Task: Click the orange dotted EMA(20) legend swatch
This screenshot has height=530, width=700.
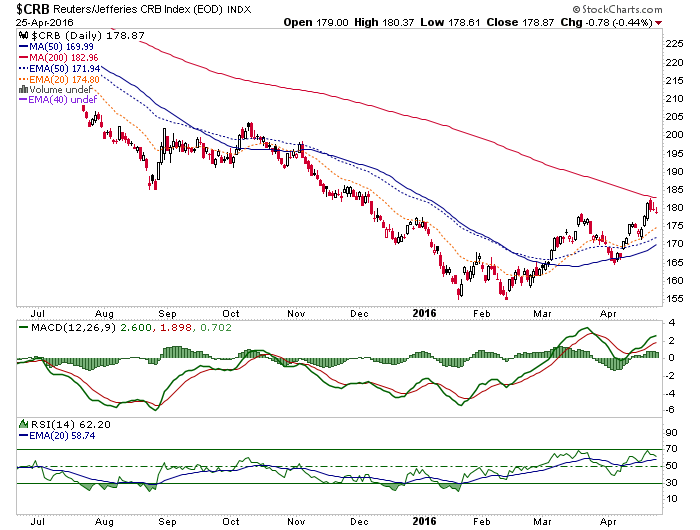Action: (24, 79)
